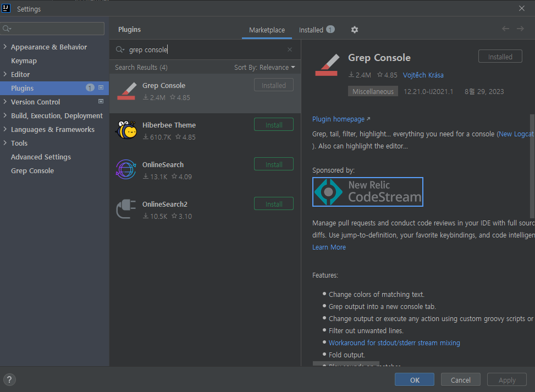Screen dimensions: 535x392
Task: Select Plugins in settings tree
Action: coord(54,88)
